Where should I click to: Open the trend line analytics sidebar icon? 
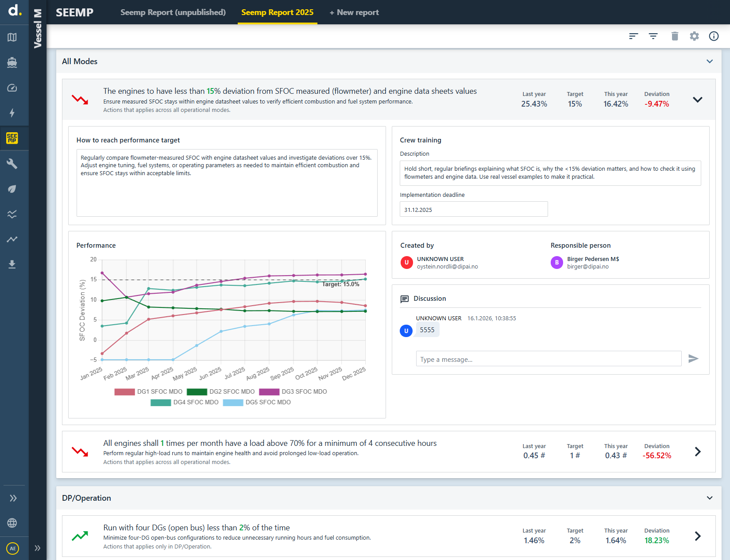click(x=12, y=239)
